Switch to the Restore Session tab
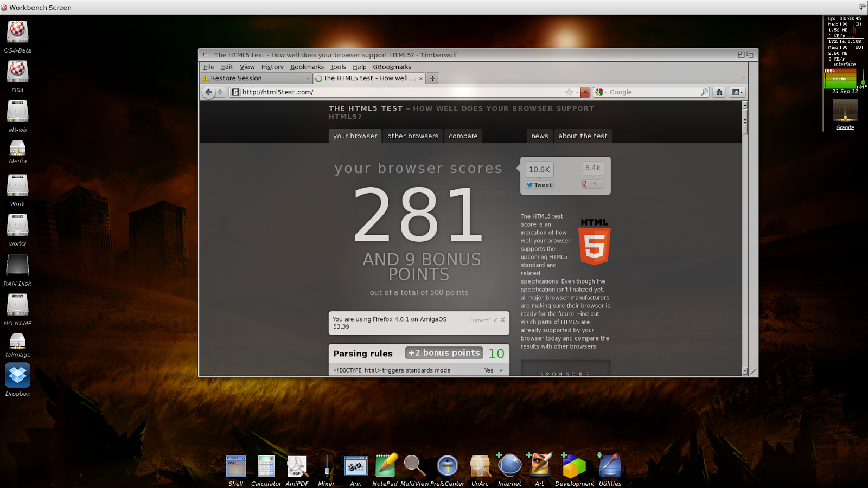The width and height of the screenshot is (868, 488). pyautogui.click(x=256, y=79)
